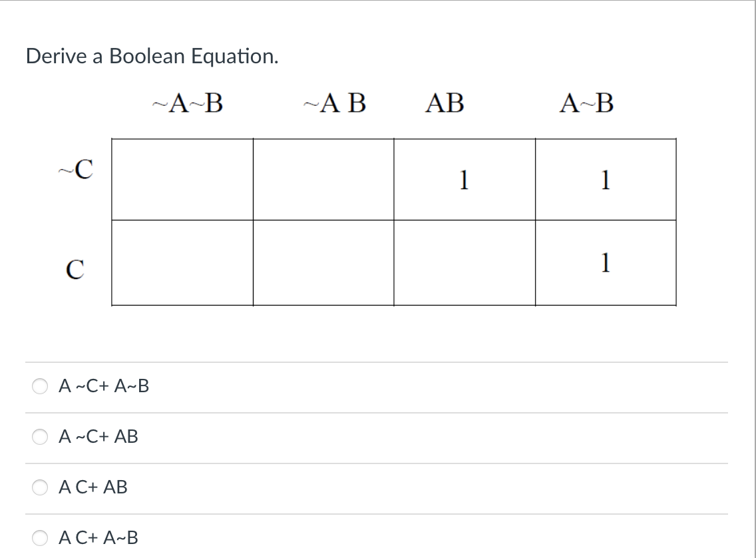Image resolution: width=756 pixels, height=558 pixels.
Task: Select the answer A C+ A~B
Action: [x=41, y=539]
